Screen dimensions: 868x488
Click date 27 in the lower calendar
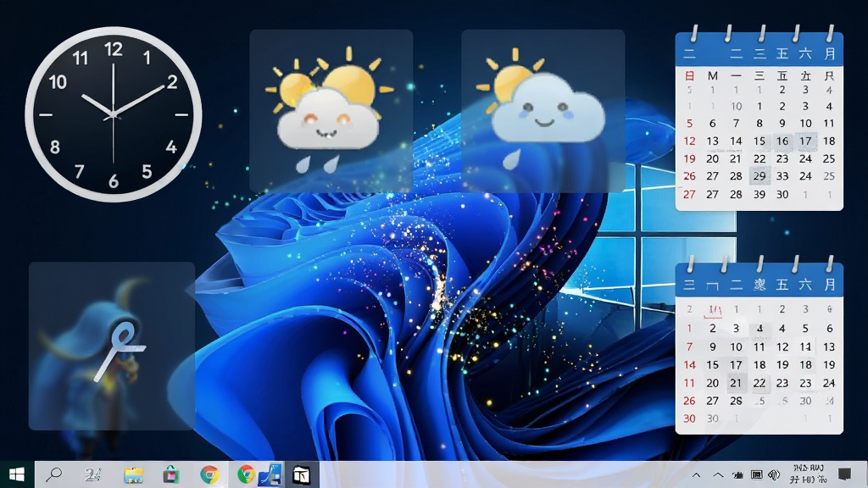pos(712,401)
